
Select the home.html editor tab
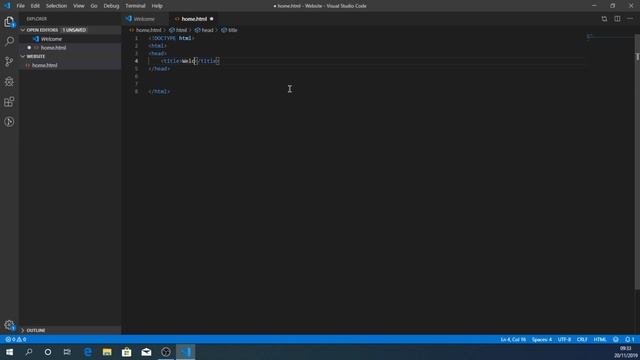pos(194,19)
